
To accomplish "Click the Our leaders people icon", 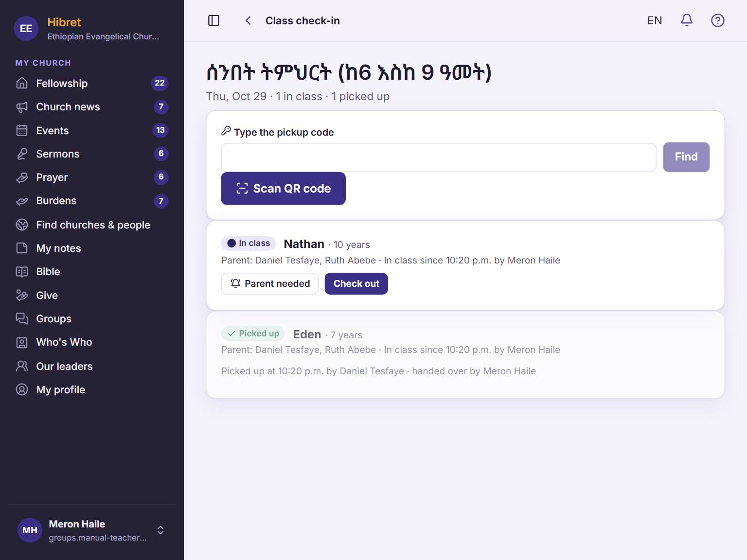I will 22,366.
